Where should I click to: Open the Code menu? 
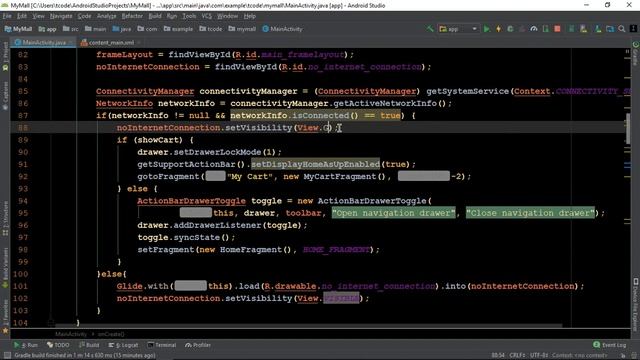[x=84, y=16]
